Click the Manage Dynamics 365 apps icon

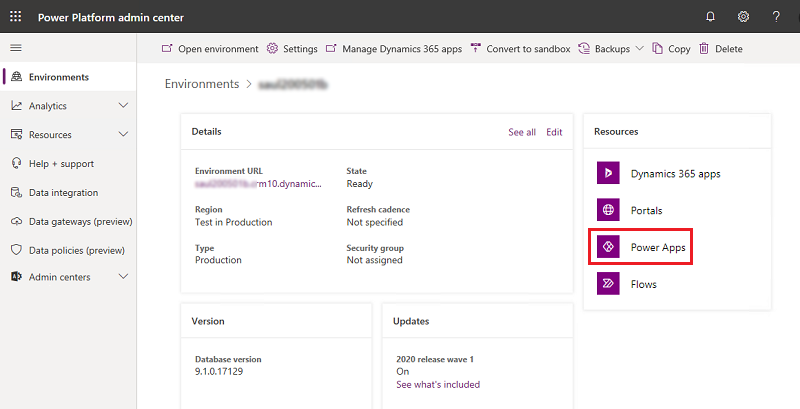pyautogui.click(x=331, y=48)
